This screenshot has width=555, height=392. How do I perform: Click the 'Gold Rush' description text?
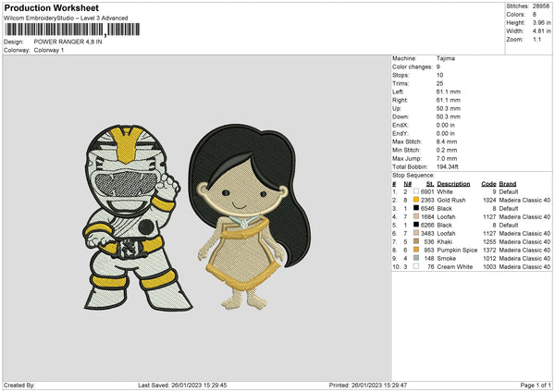click(x=451, y=201)
